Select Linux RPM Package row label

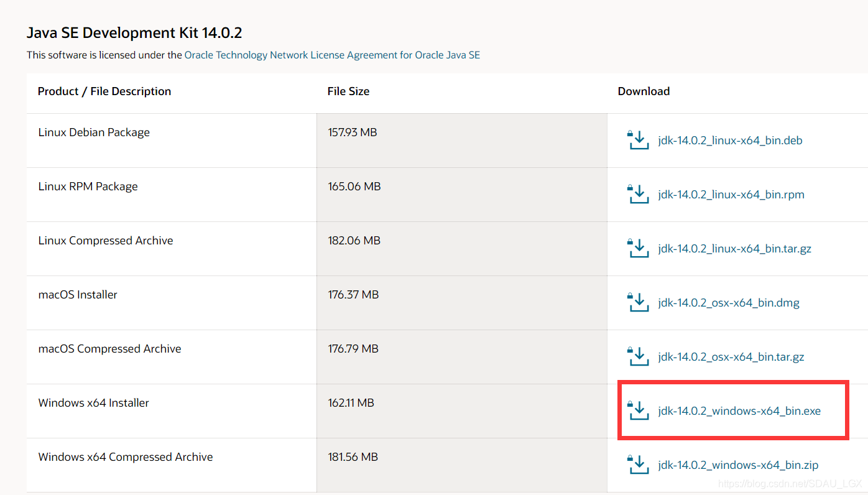click(x=88, y=187)
